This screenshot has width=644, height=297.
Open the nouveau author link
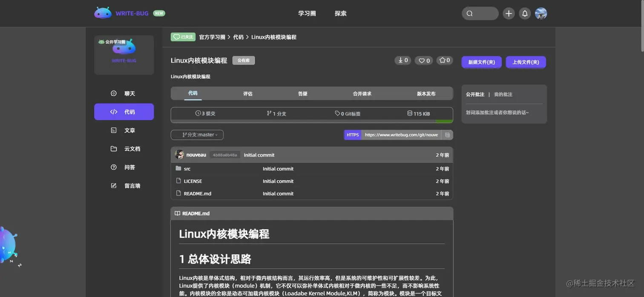[196, 155]
